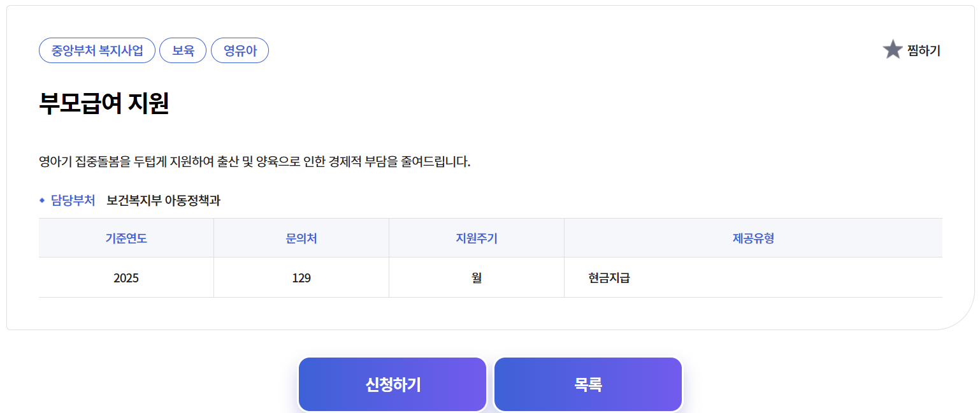
Task: Click the 중앙부처 복지사업 program type badge
Action: pos(97,50)
